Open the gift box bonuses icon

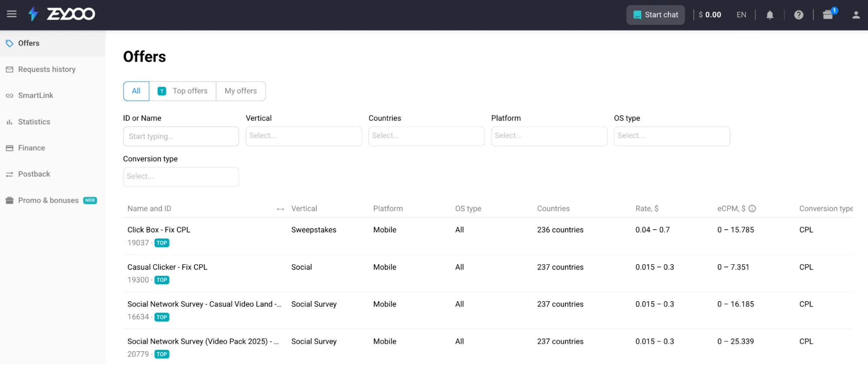click(x=828, y=15)
